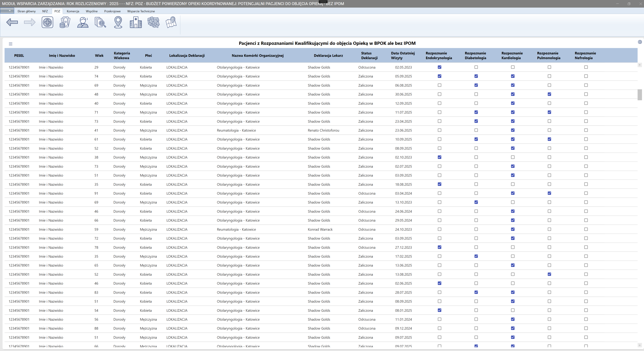Open the hospital building icon
Image resolution: width=644 pixels, height=351 pixels.
click(x=136, y=22)
